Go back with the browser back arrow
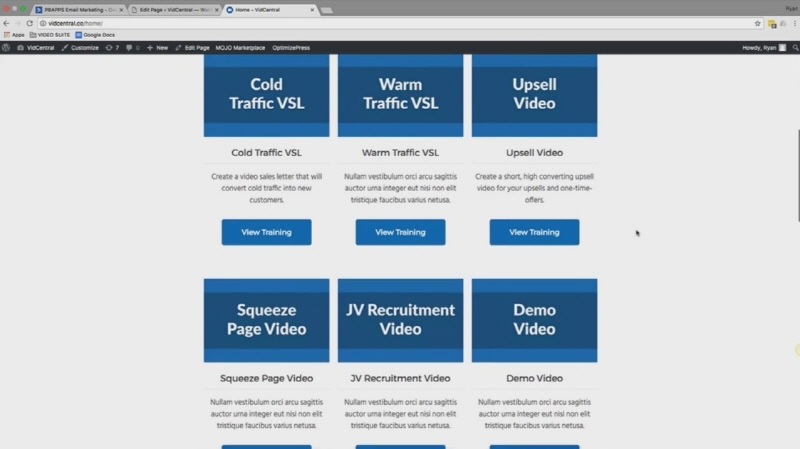800x449 pixels. 6,23
